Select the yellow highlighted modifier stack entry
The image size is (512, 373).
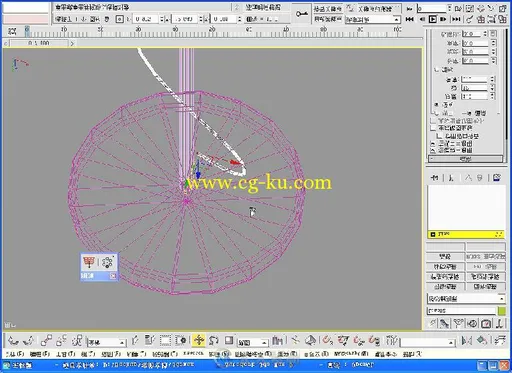click(x=466, y=234)
